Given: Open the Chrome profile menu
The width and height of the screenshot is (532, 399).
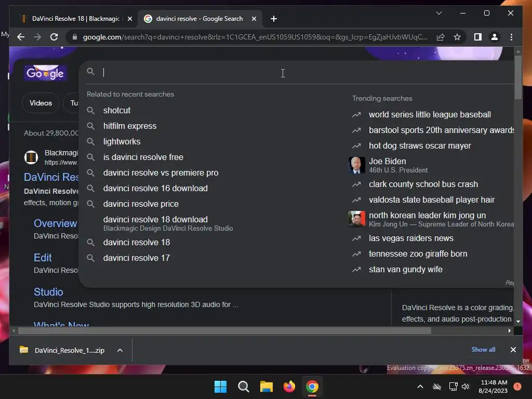Looking at the screenshot, I should pyautogui.click(x=495, y=37).
